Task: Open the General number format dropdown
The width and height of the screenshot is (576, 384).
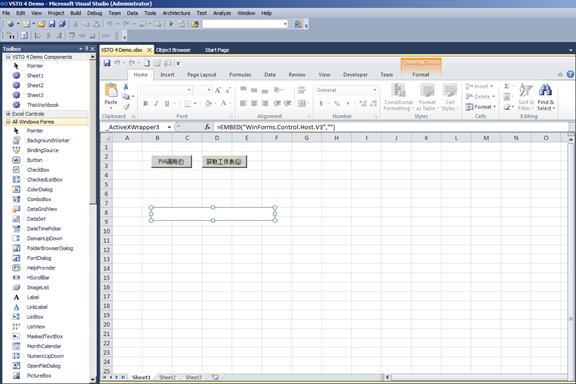Action: 375,90
